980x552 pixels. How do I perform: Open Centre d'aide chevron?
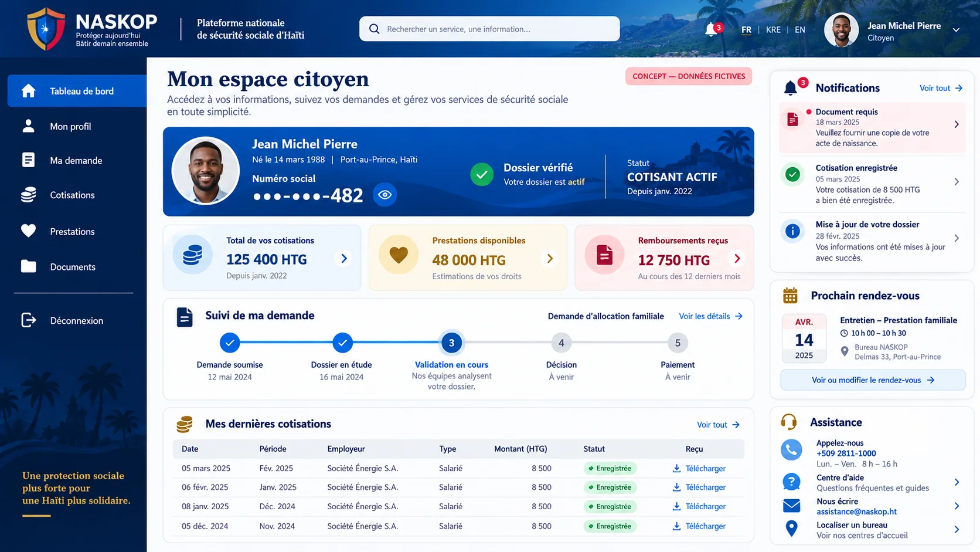coord(957,482)
